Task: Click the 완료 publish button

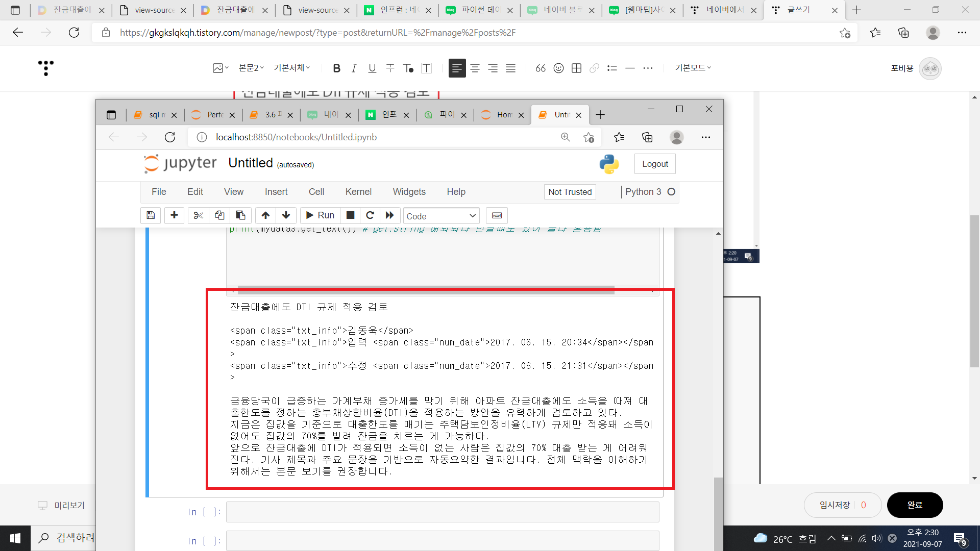Action: (x=915, y=505)
